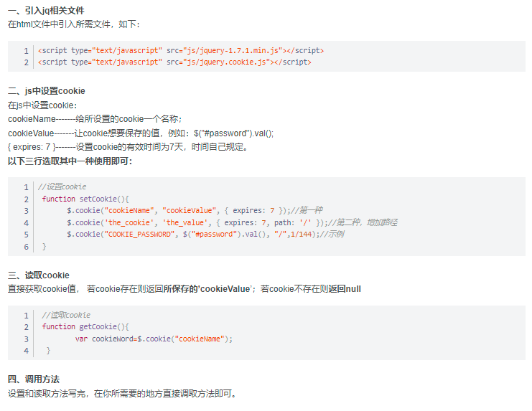Click the 'var cookieWord=$.cookie' code line
The height and width of the screenshot is (411, 532).
(x=154, y=339)
